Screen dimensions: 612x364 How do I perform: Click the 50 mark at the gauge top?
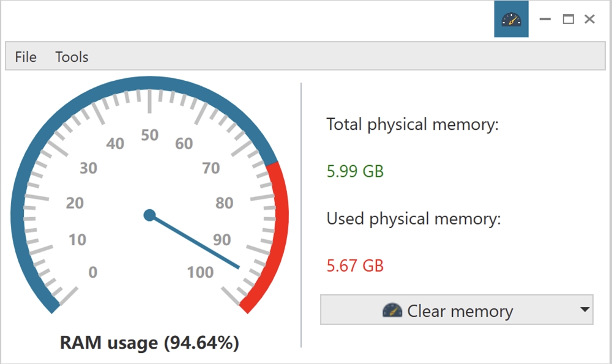click(151, 136)
